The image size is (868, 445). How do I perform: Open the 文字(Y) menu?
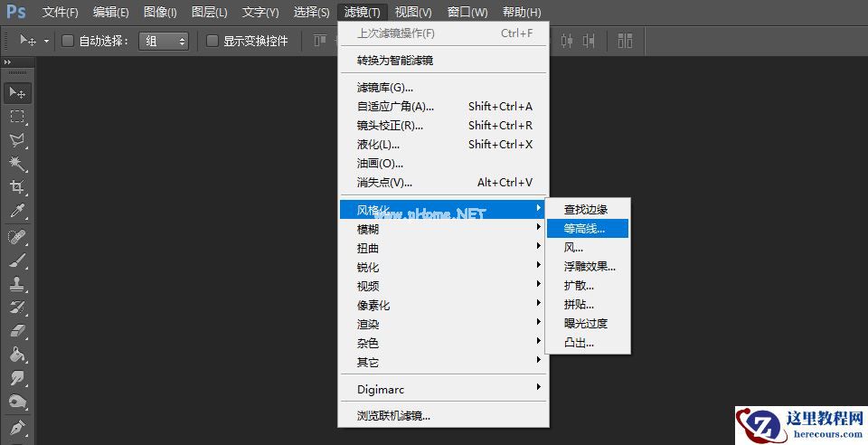click(260, 12)
